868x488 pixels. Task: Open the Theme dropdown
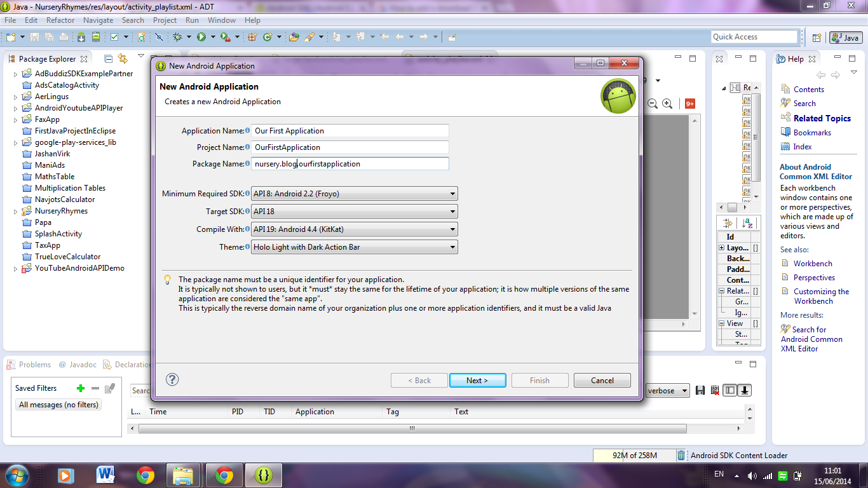tap(355, 247)
